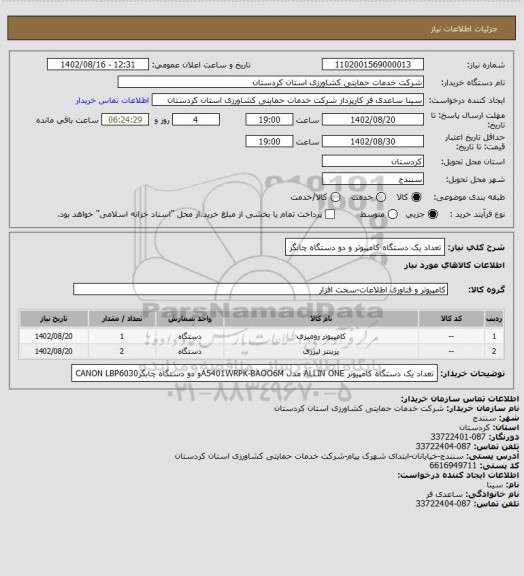Viewport: 524px width, 576px height.
Task: Click the buyer notes field mentioning CANON LBP6030
Action: coord(254,373)
